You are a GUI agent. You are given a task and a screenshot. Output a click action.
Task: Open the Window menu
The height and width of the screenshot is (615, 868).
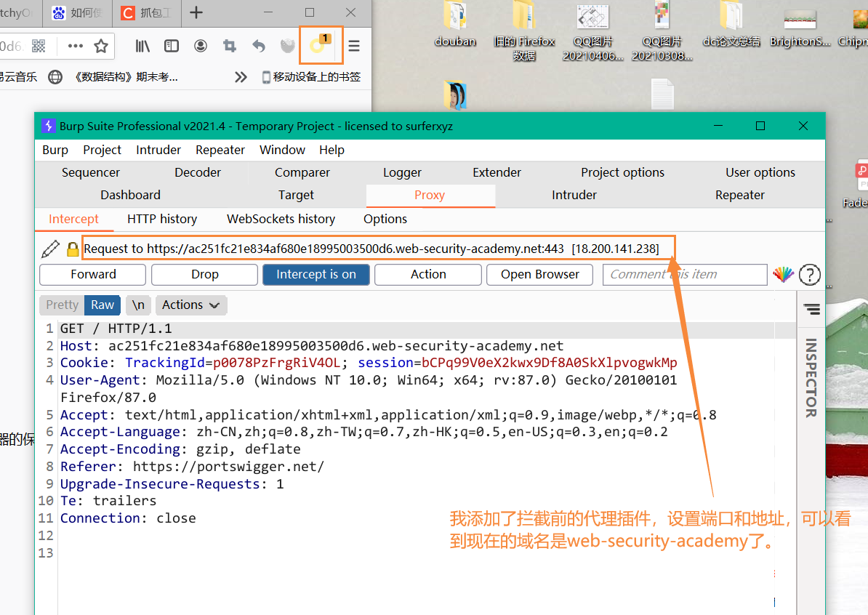282,150
